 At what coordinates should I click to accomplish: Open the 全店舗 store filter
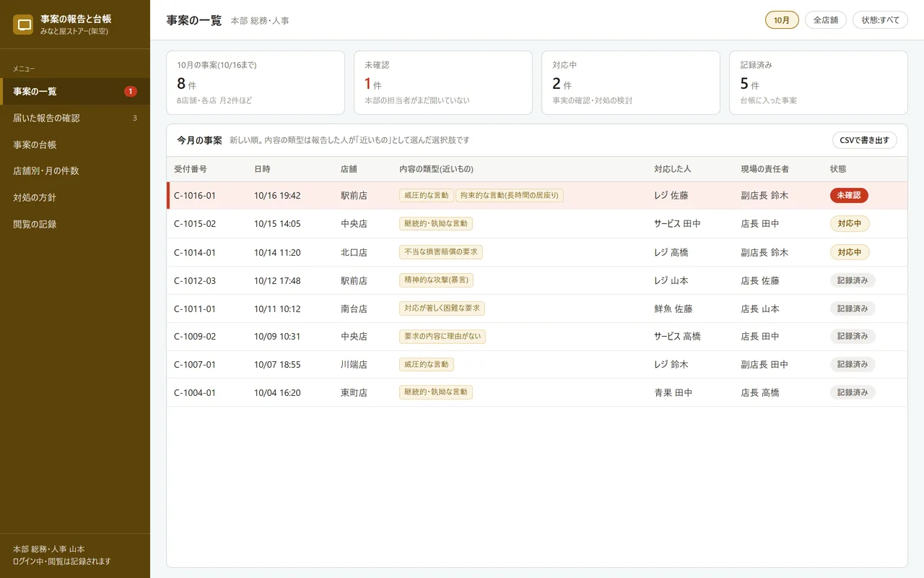(x=826, y=20)
